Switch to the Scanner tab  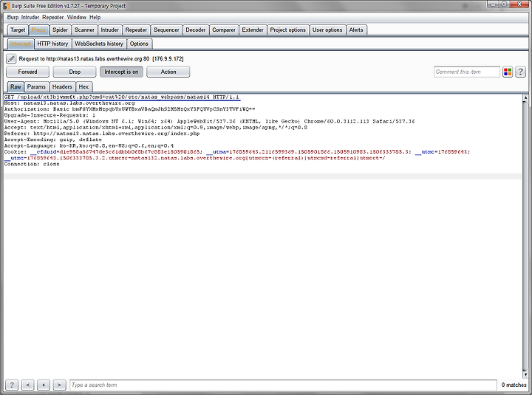coord(84,30)
